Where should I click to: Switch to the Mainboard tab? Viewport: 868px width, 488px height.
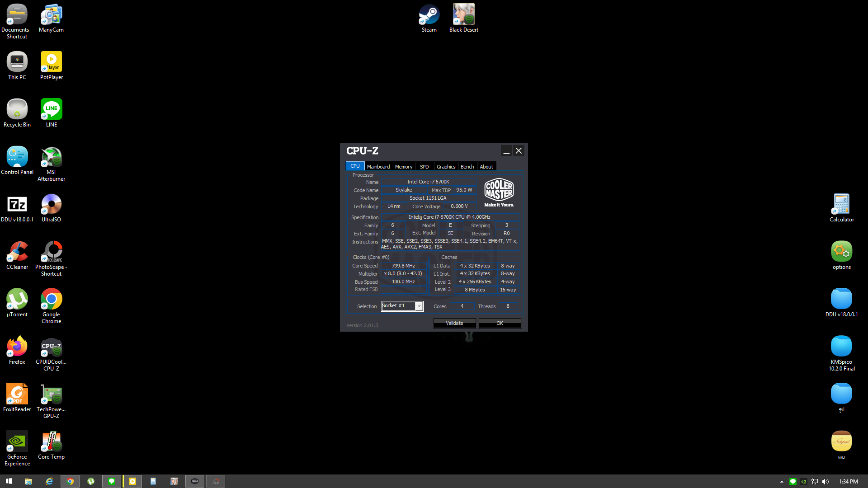378,167
